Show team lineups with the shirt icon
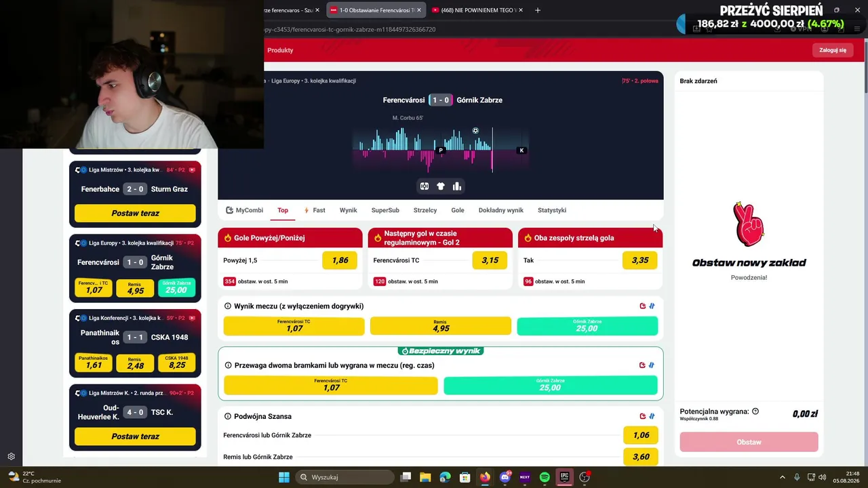Screen dimensions: 868x488 click(441, 186)
